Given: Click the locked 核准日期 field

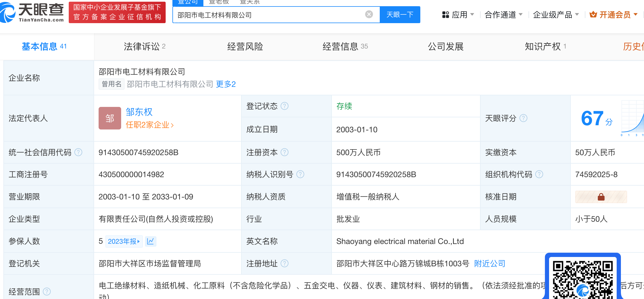Looking at the screenshot, I should [x=601, y=197].
